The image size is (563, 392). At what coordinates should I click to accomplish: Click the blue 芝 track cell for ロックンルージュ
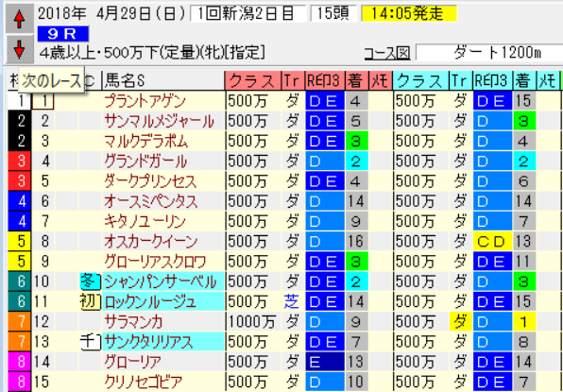291,302
